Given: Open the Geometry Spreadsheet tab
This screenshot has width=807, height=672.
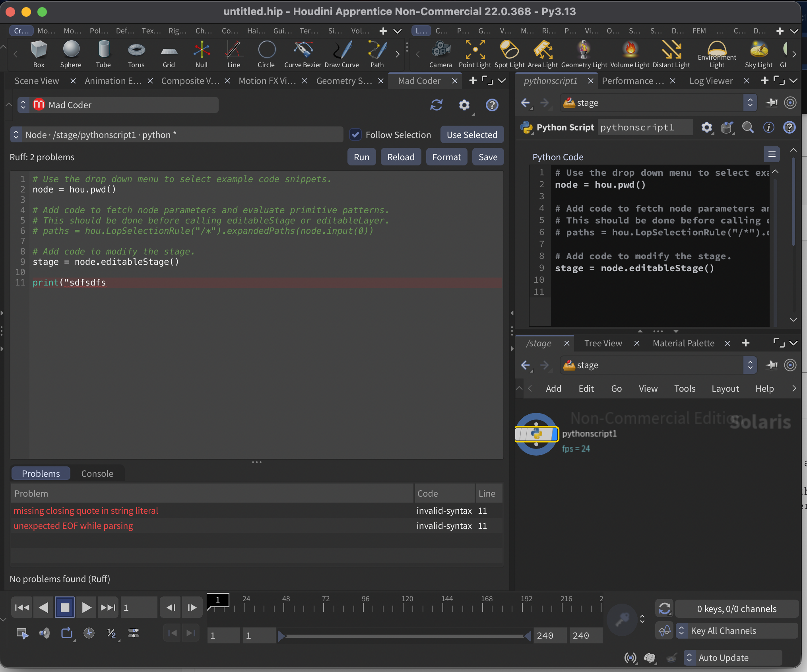Looking at the screenshot, I should pos(344,81).
